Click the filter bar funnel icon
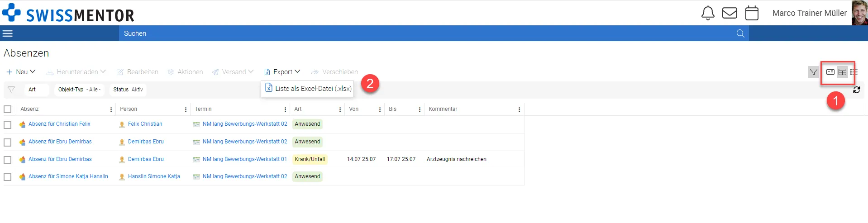868x223 pixels. [x=11, y=90]
